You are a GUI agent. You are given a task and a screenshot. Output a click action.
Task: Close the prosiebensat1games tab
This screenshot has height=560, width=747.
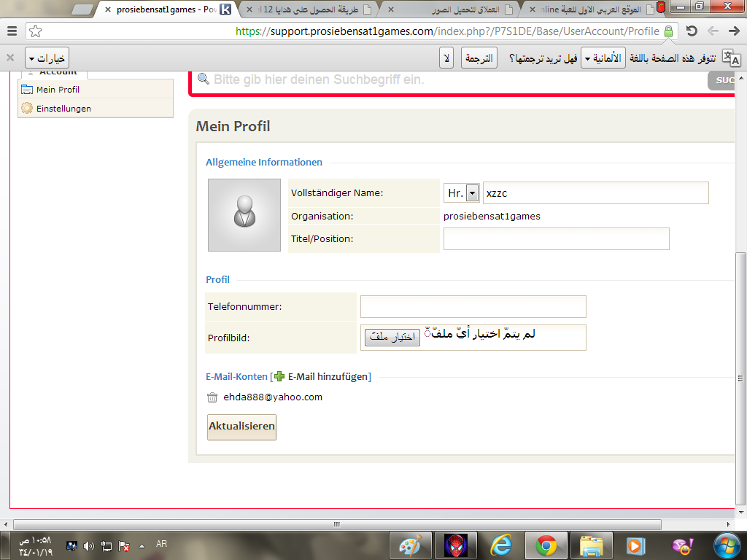point(108,9)
